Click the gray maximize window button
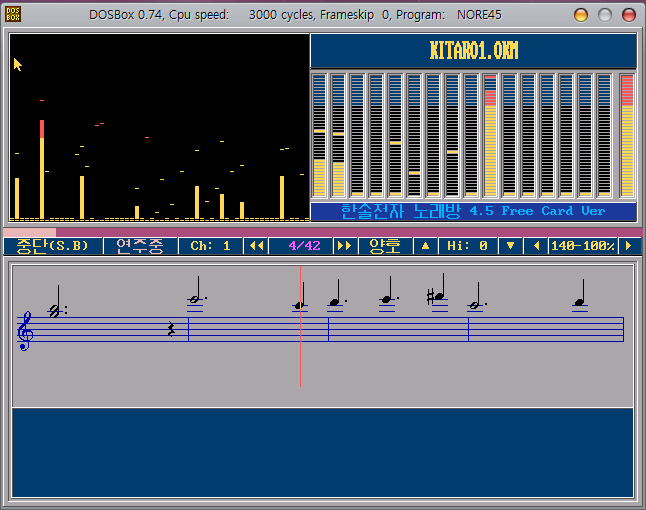Screen dimensions: 646x510 pos(605,15)
